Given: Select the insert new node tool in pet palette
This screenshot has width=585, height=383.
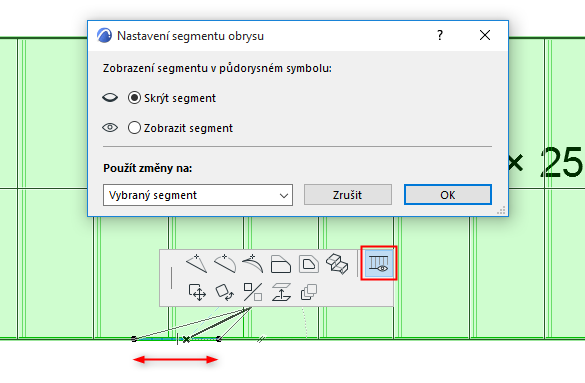Looking at the screenshot, I should pyautogui.click(x=196, y=264).
